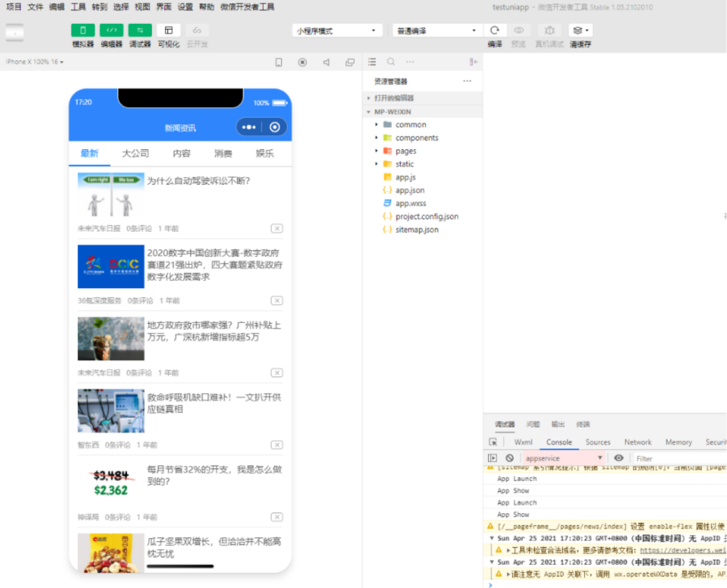This screenshot has height=588, width=727.
Task: Click the compile refresh icon
Action: 495,31
